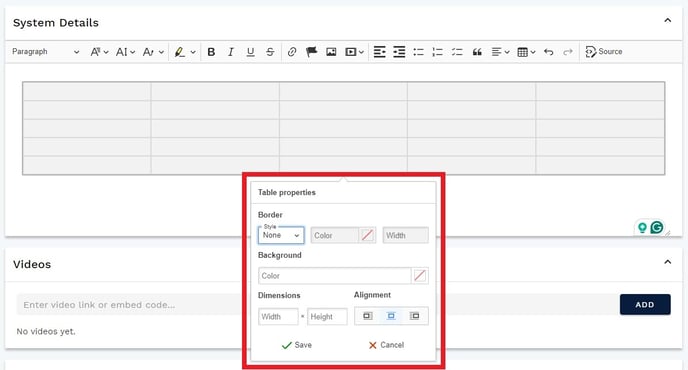688x370 pixels.
Task: Align the table to the right
Action: 415,316
